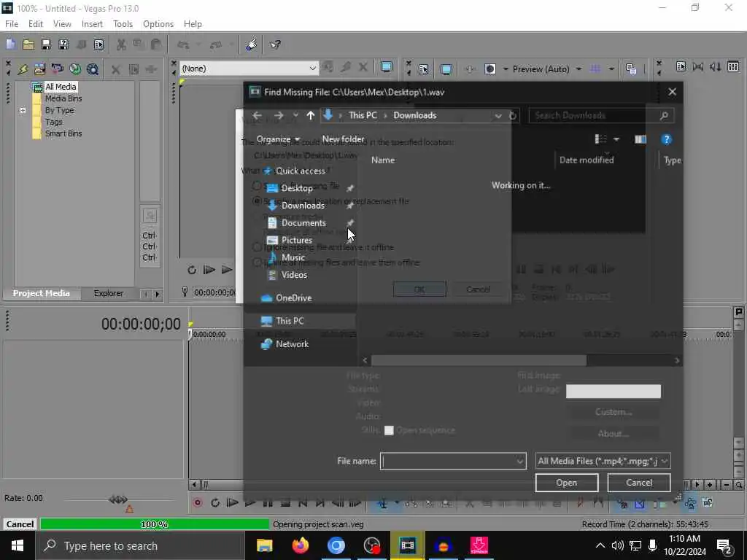The height and width of the screenshot is (560, 747).
Task: Click New folder in file dialog
Action: tap(343, 139)
